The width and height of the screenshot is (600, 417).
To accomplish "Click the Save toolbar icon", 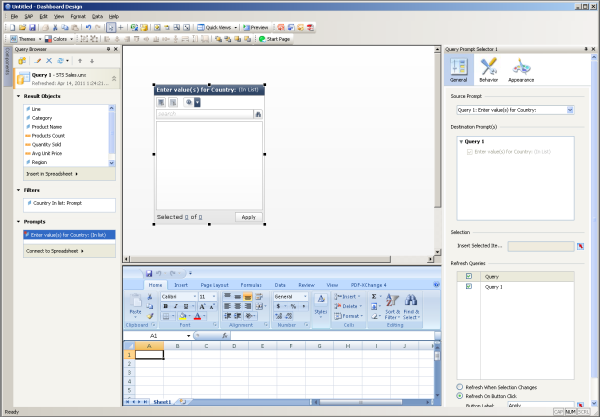I will click(x=32, y=28).
